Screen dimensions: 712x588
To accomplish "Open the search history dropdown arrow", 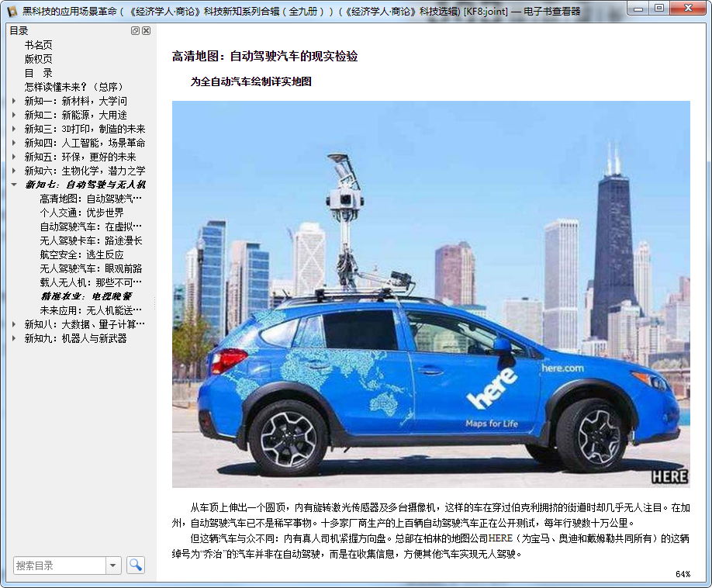I will [x=113, y=566].
